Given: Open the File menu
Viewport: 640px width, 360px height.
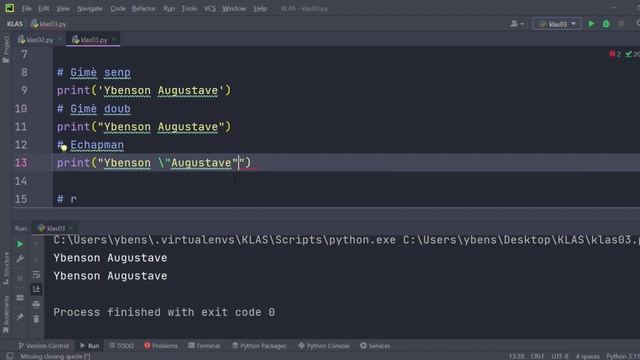Looking at the screenshot, I should click(x=27, y=9).
